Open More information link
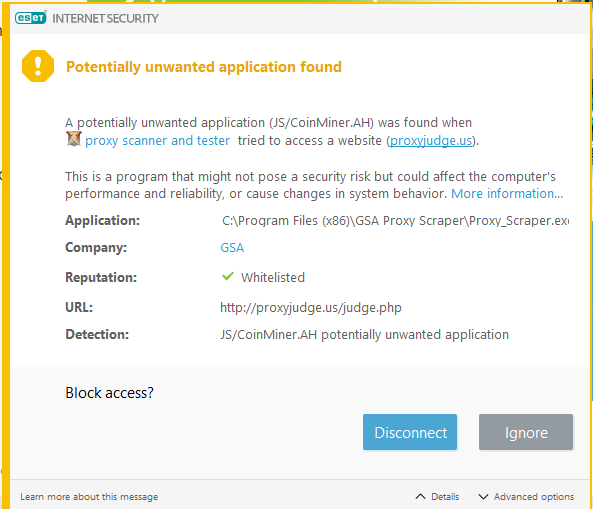The image size is (593, 509). coord(507,194)
